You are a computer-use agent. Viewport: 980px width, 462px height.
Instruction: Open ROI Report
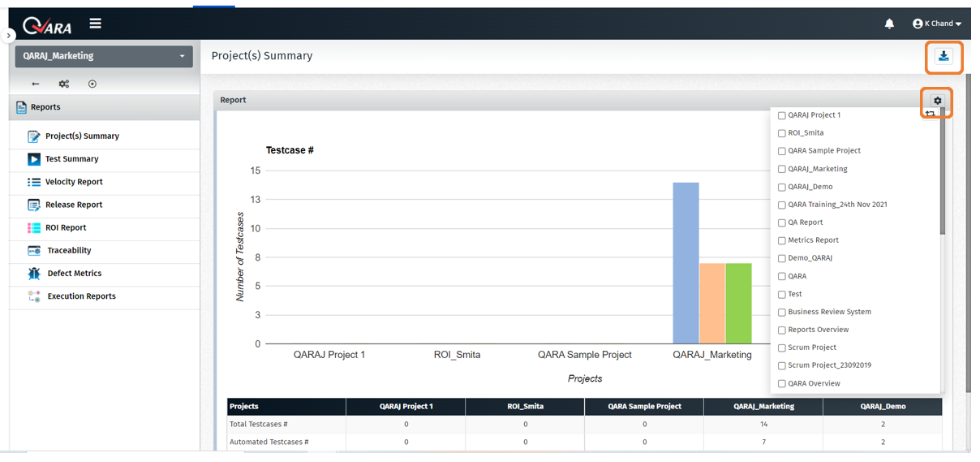point(66,228)
